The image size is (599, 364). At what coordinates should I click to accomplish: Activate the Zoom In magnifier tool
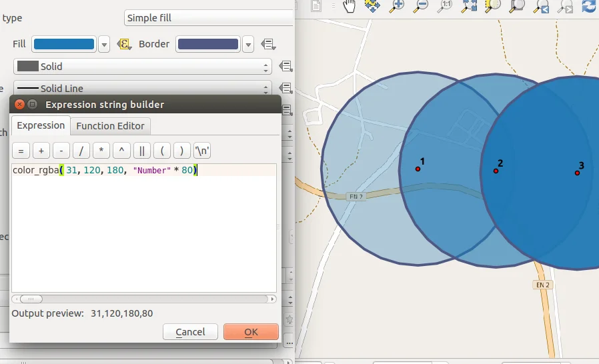[x=397, y=7]
